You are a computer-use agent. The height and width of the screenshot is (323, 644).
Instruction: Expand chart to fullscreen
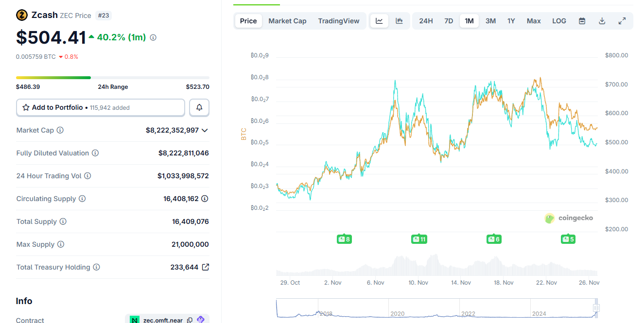pyautogui.click(x=622, y=20)
